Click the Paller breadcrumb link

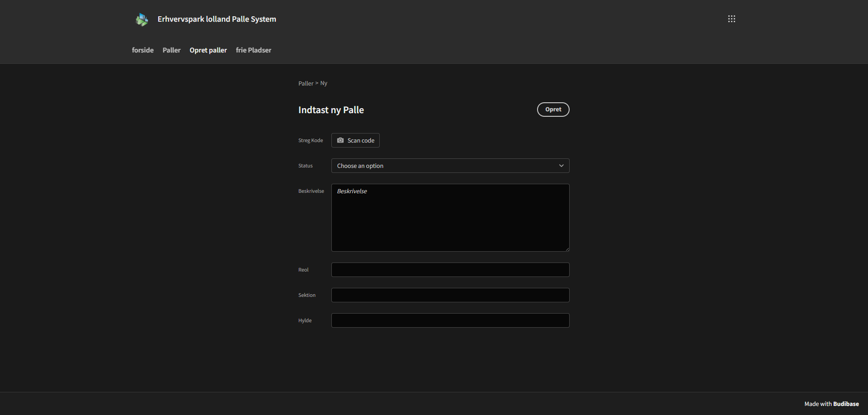[x=306, y=83]
